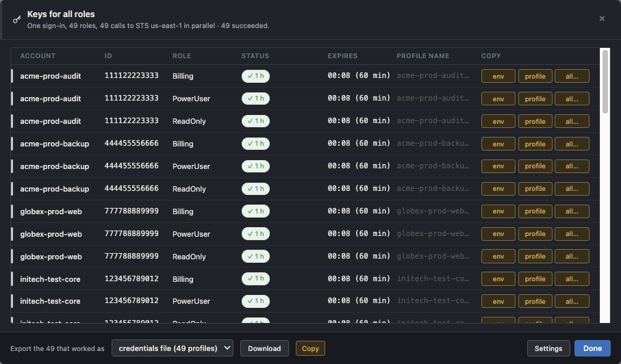Click the 1h status badge for globex-prod-web ReadOnly
This screenshot has height=364, width=621.
tap(255, 257)
